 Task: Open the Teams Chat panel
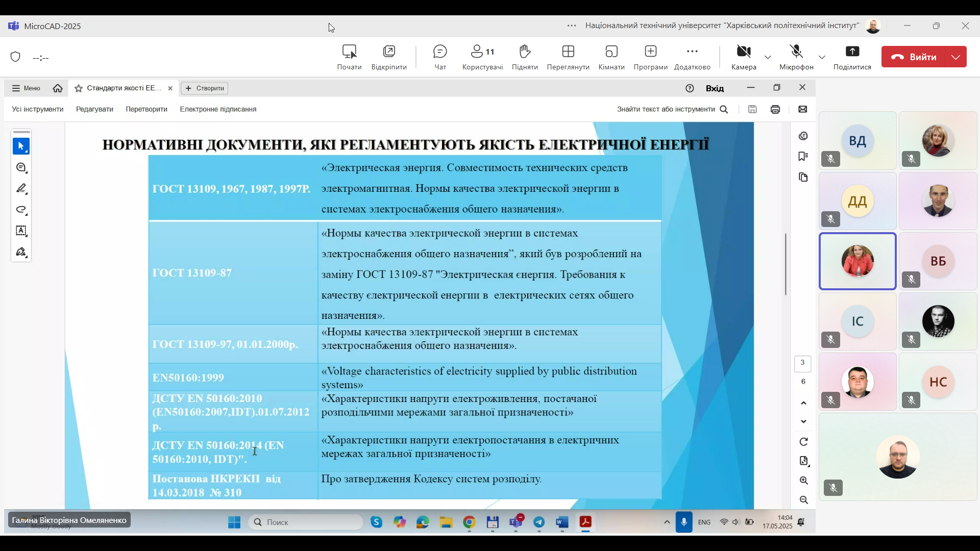(440, 57)
